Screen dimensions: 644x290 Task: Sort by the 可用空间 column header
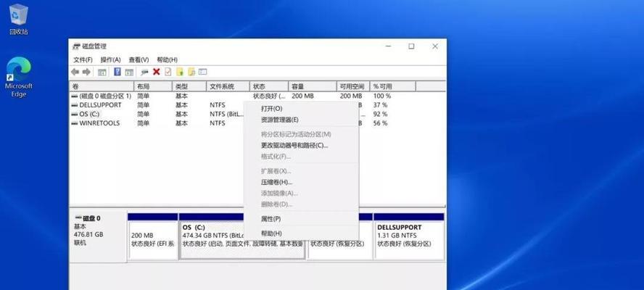(353, 87)
